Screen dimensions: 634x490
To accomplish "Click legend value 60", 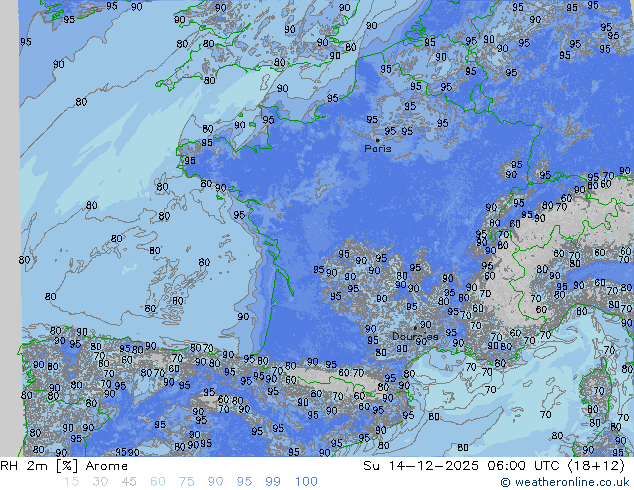I will coord(158,482).
